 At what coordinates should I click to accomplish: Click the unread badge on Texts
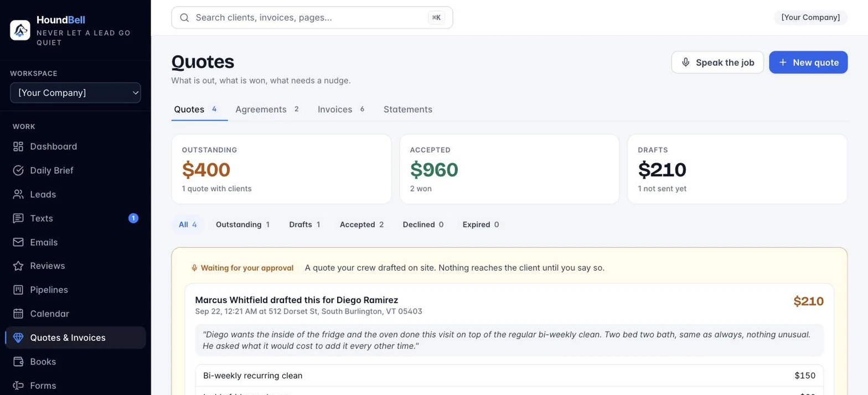click(133, 219)
